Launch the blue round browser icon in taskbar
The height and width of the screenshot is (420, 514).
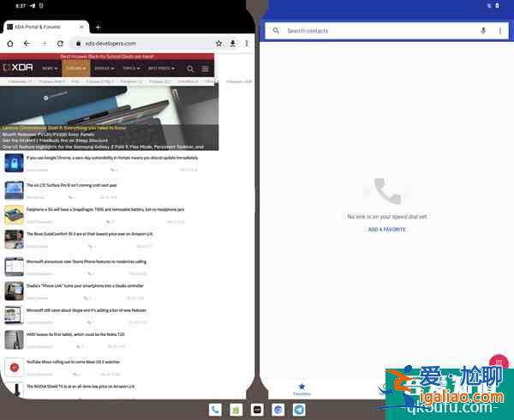tap(278, 410)
